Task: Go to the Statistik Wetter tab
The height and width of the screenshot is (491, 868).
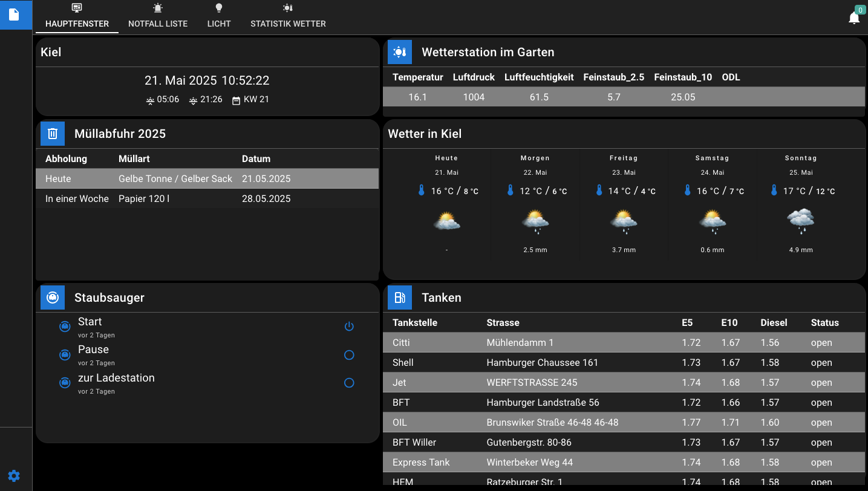Action: pos(288,17)
